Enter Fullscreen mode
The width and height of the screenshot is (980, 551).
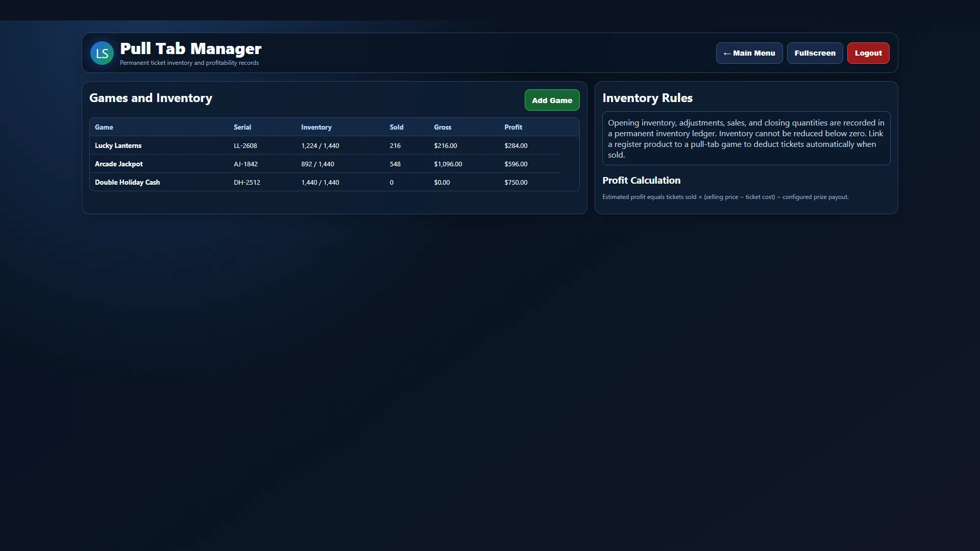tap(815, 53)
